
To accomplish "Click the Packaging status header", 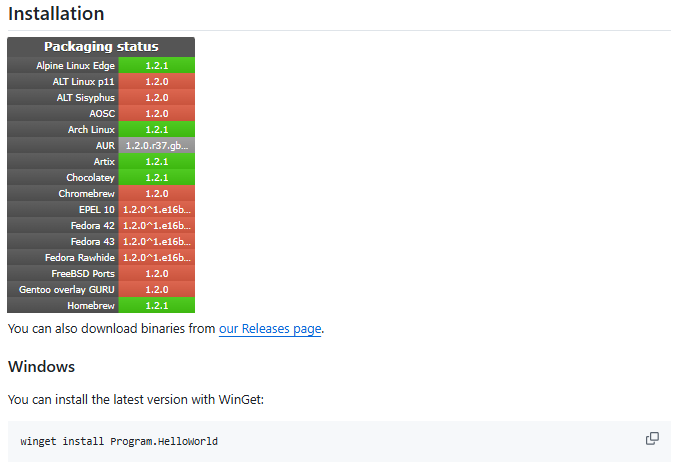I will (101, 47).
